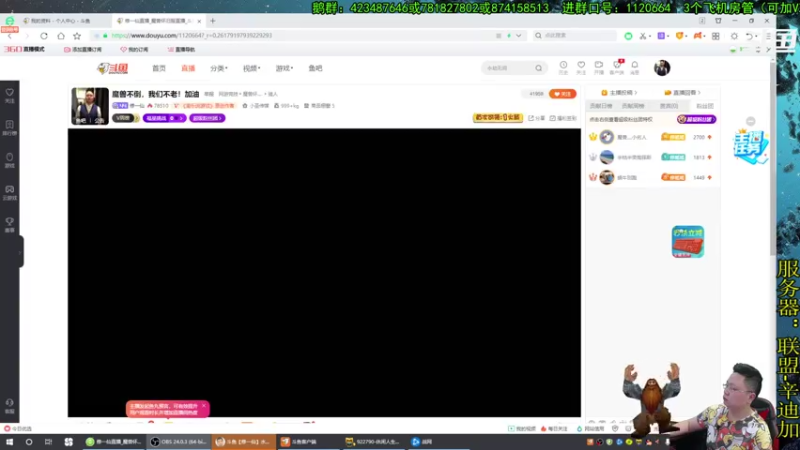Screen dimensions: 800x450
Task: Click the browser back arrow
Action: click(10, 36)
